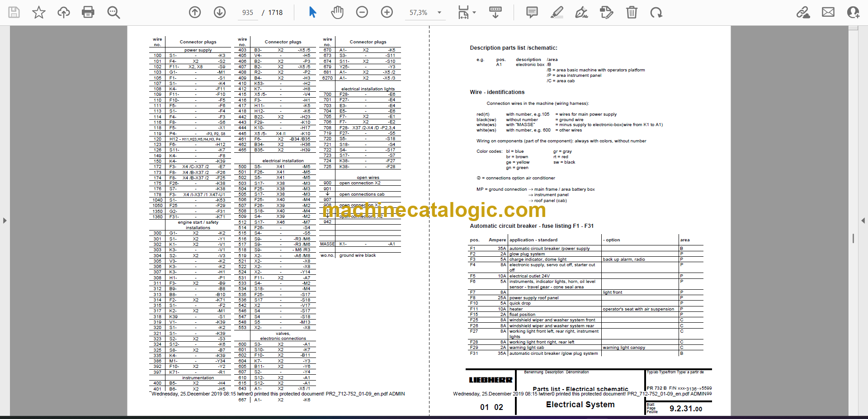Click the 'ground wire black' entry
This screenshot has width=868, height=419.
point(358,255)
